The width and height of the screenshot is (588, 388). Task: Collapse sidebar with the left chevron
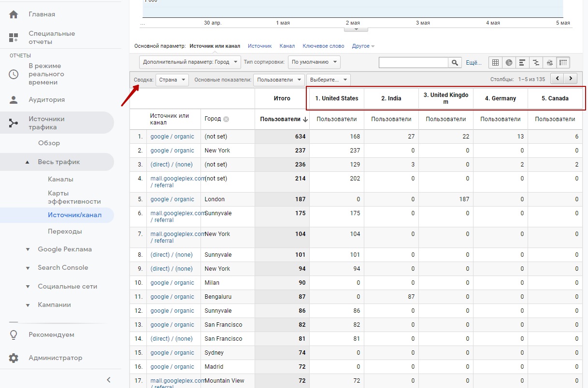click(x=109, y=380)
